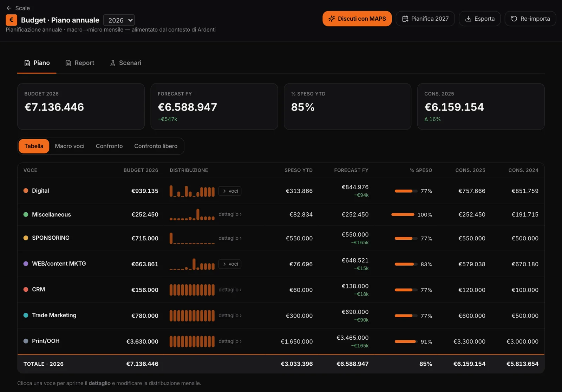Click the orange euro budget icon

[x=11, y=20]
